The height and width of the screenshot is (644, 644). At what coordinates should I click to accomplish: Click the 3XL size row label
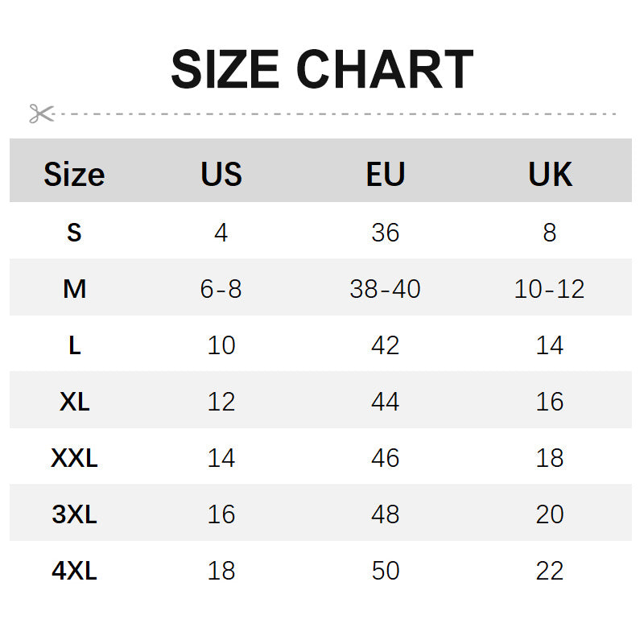point(74,514)
